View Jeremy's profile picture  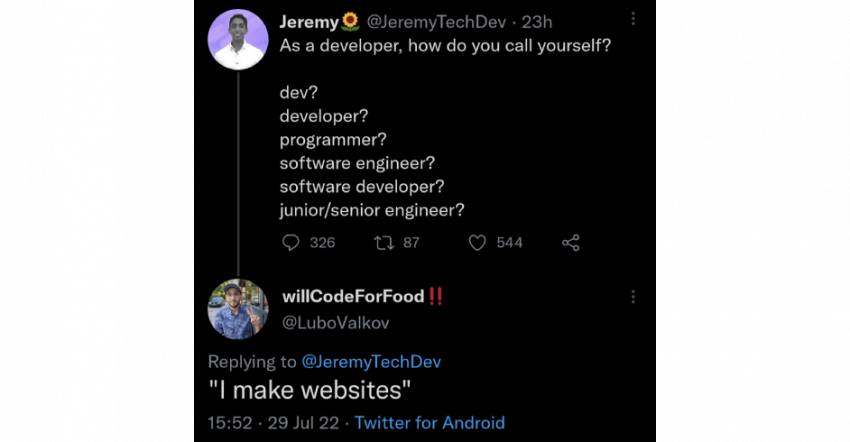(238, 39)
